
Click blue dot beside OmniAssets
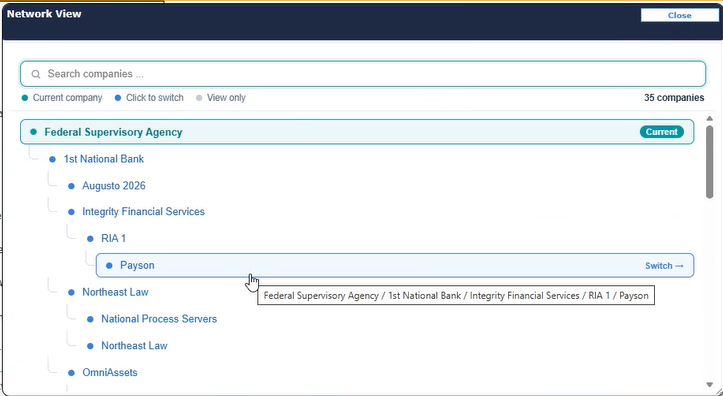click(x=71, y=373)
